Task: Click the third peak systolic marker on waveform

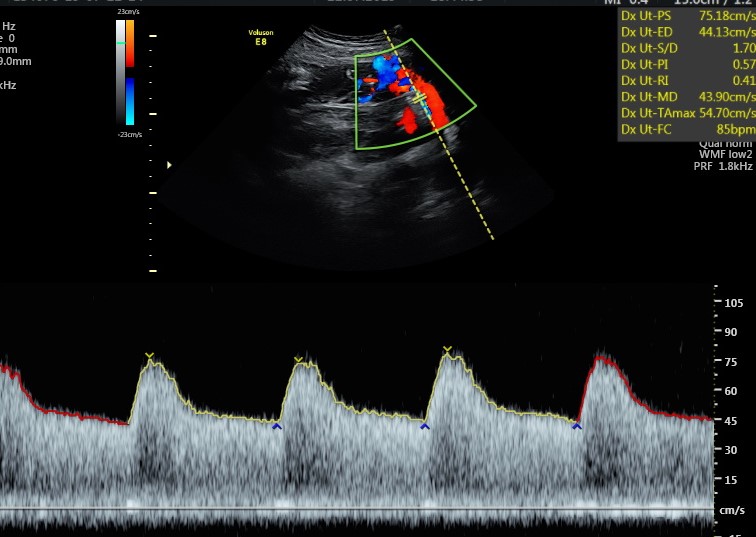Action: [x=447, y=350]
